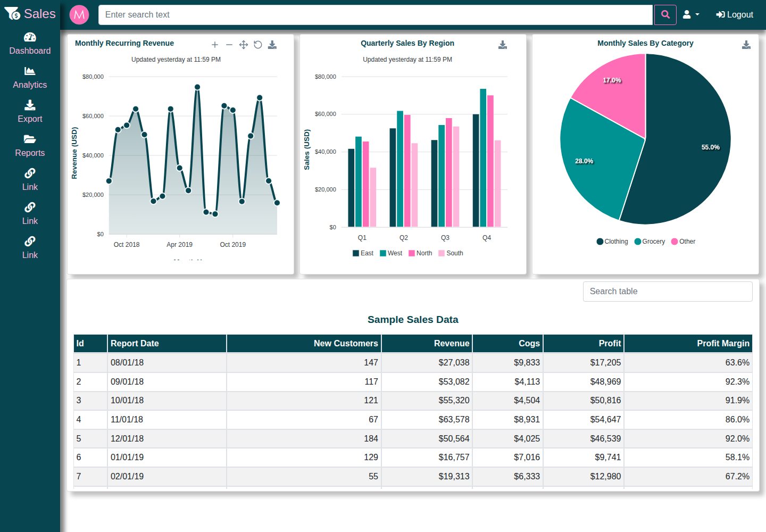Image resolution: width=766 pixels, height=532 pixels.
Task: Click the Q4 West bar
Action: (483, 158)
